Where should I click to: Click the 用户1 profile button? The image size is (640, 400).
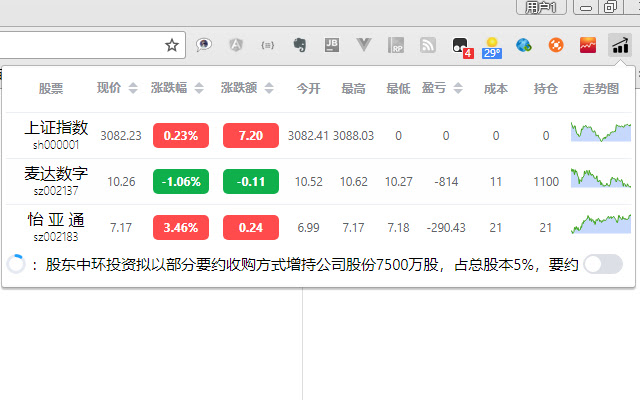pyautogui.click(x=541, y=7)
